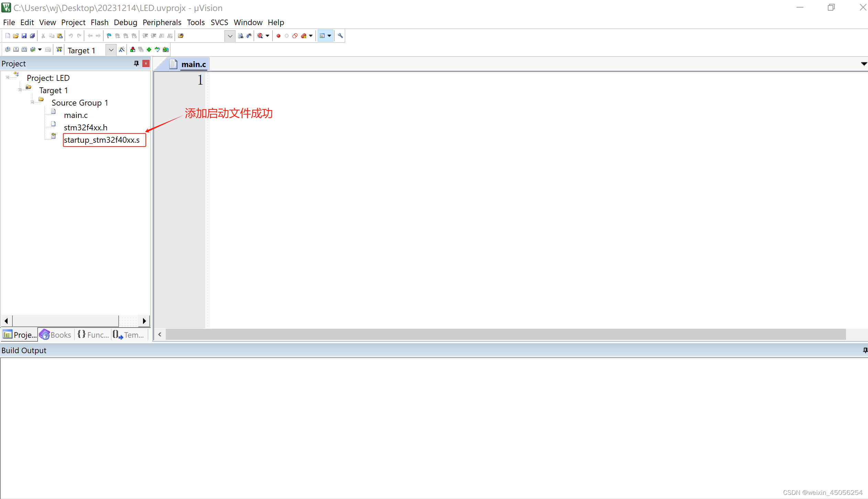Open Manage Project Items colored blocks icon
868x499 pixels.
coord(133,50)
